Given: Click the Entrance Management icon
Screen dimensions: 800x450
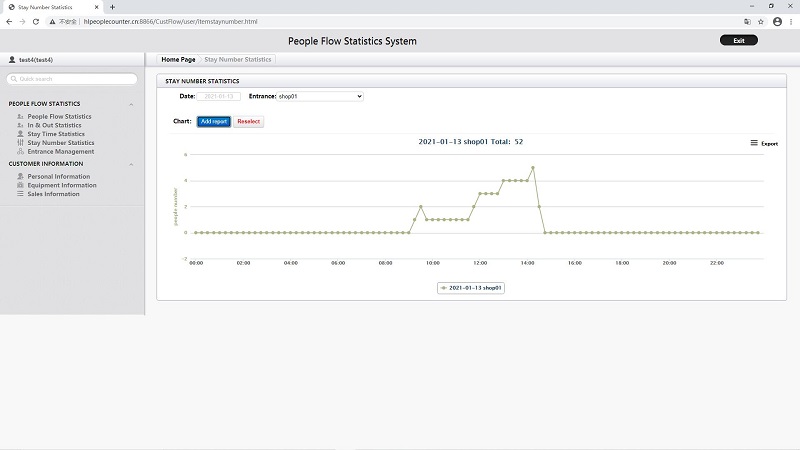Looking at the screenshot, I should pyautogui.click(x=20, y=151).
